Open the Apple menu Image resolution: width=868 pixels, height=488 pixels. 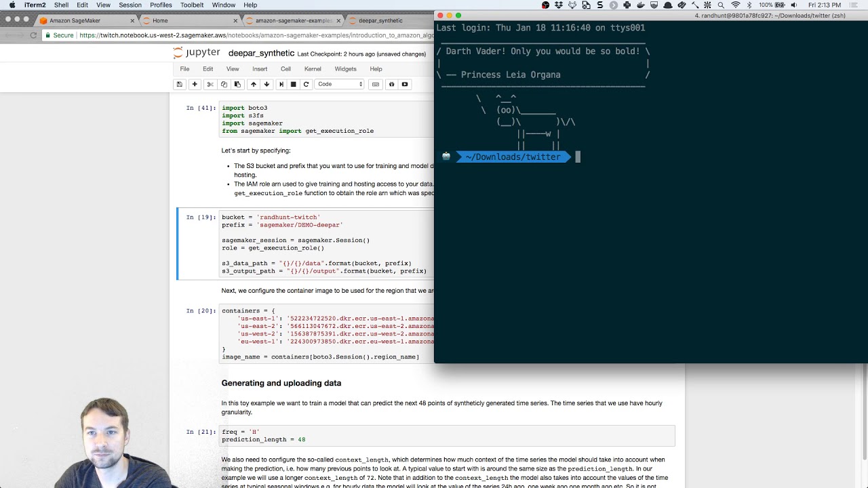[12, 5]
